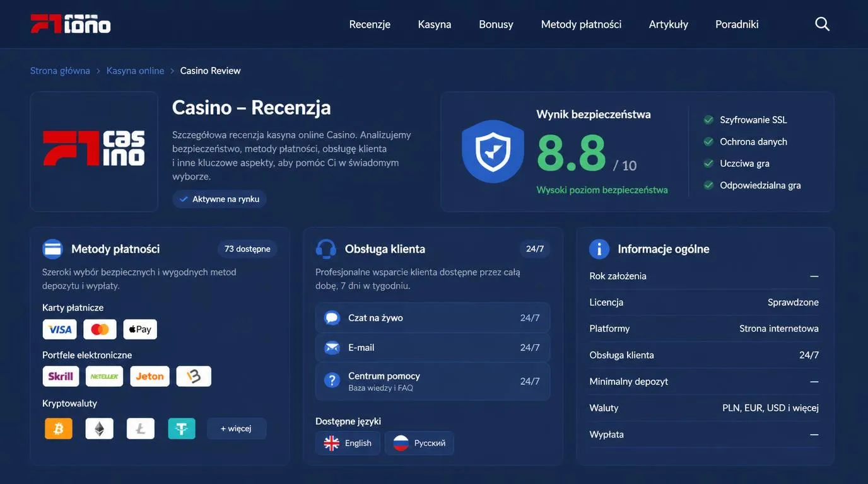Choose the Tether cryptocurrency icon
The width and height of the screenshot is (868, 484).
(182, 429)
